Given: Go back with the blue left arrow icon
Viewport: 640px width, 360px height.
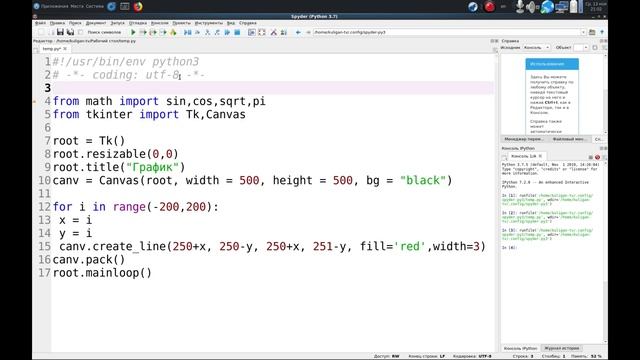Looking at the screenshot, I should [298, 32].
